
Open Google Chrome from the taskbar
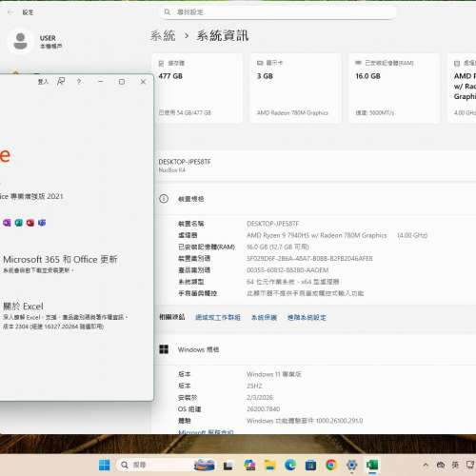331,465
